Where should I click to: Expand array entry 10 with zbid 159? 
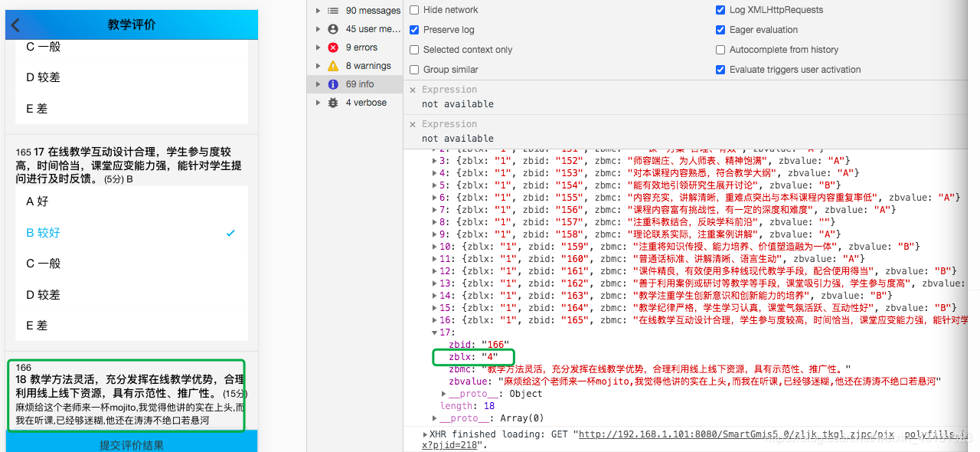pyautogui.click(x=435, y=247)
